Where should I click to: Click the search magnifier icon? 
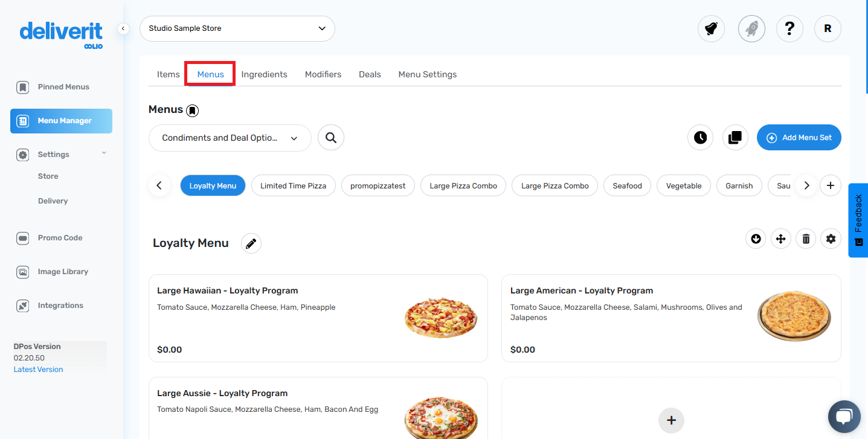[x=331, y=138]
